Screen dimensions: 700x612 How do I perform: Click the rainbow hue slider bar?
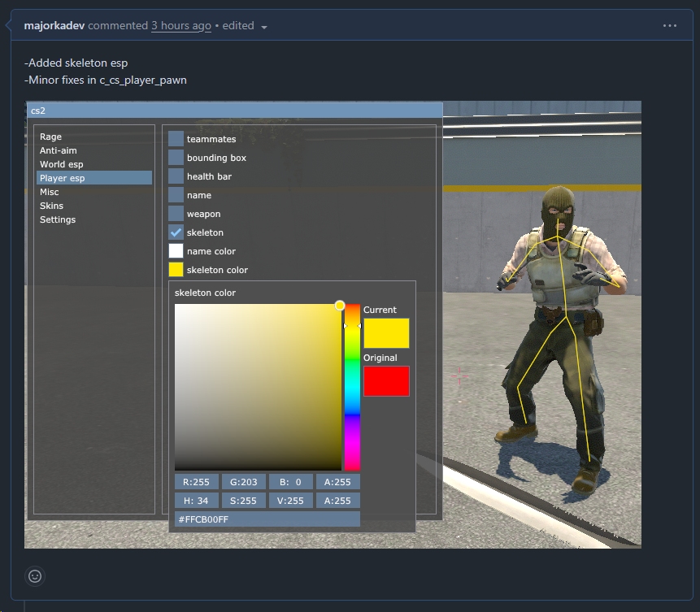352,387
